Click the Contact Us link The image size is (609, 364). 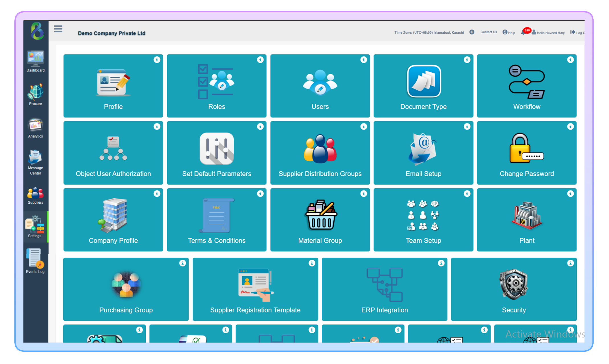point(488,32)
